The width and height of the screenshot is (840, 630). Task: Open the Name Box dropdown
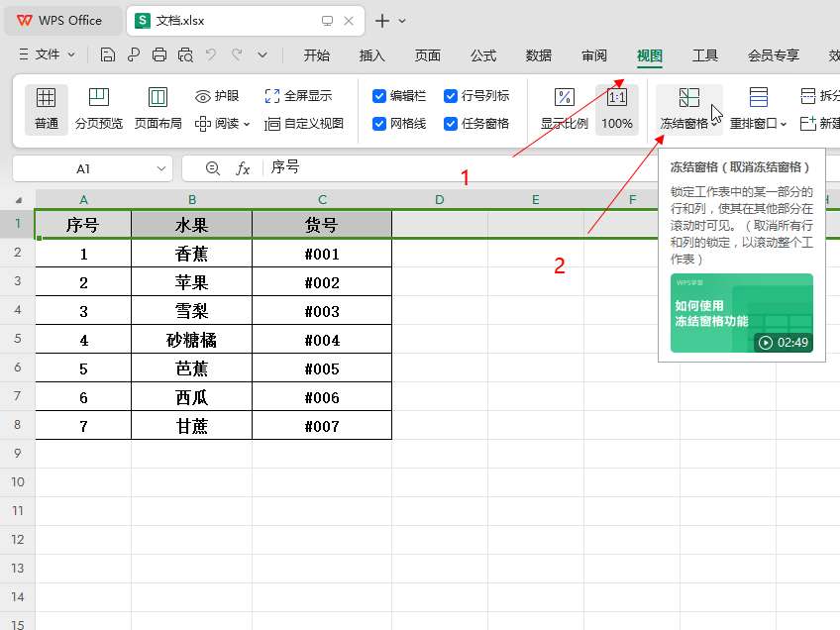click(160, 168)
